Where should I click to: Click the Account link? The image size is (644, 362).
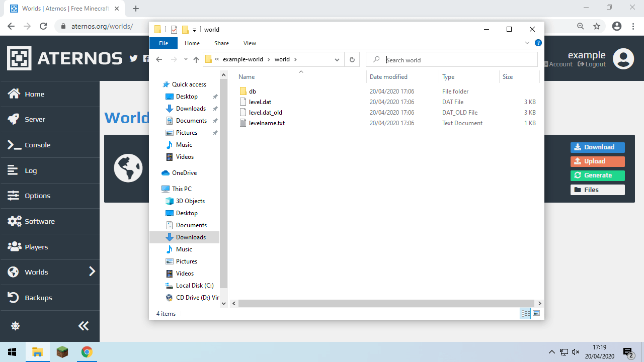point(558,64)
